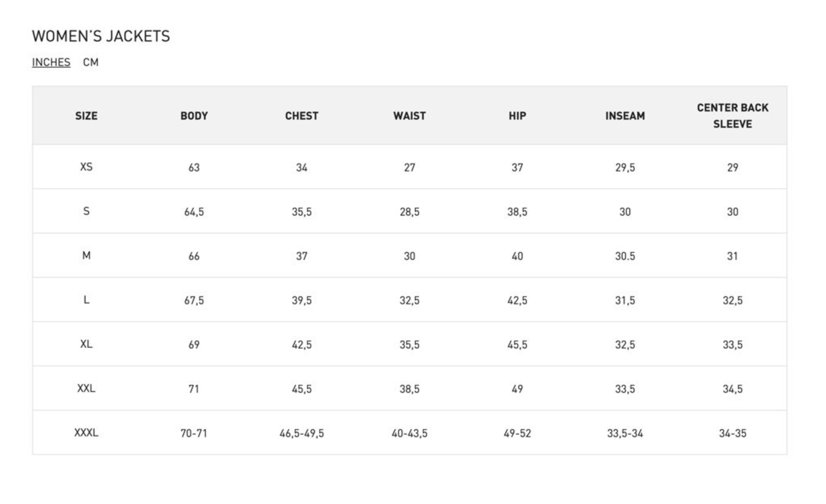Image resolution: width=826 pixels, height=504 pixels.
Task: Click the WAIST column header
Action: tap(409, 116)
